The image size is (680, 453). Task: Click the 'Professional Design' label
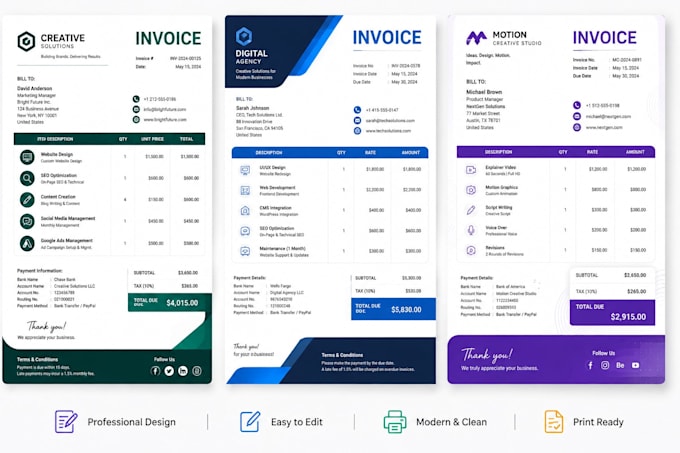131,422
